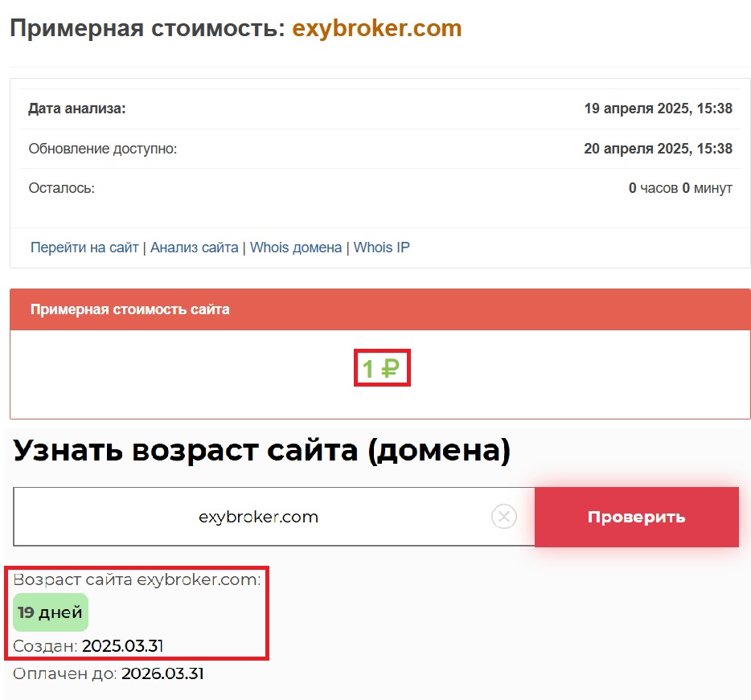Click the green 1 ₽ site value
This screenshot has height=700, width=751.
[381, 369]
